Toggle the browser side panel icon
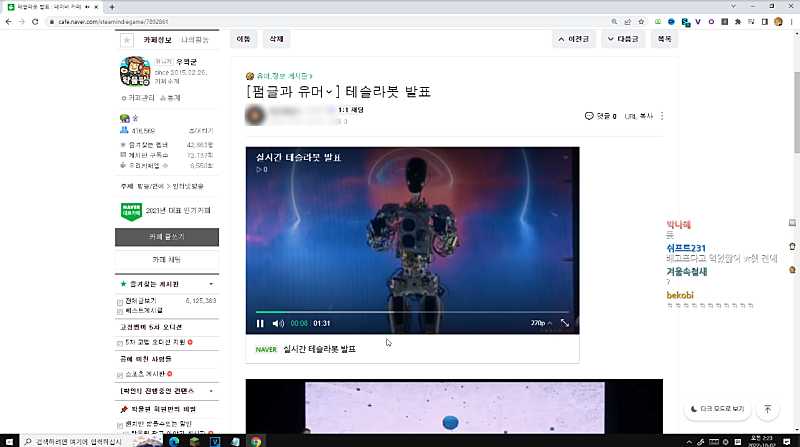 tap(764, 22)
